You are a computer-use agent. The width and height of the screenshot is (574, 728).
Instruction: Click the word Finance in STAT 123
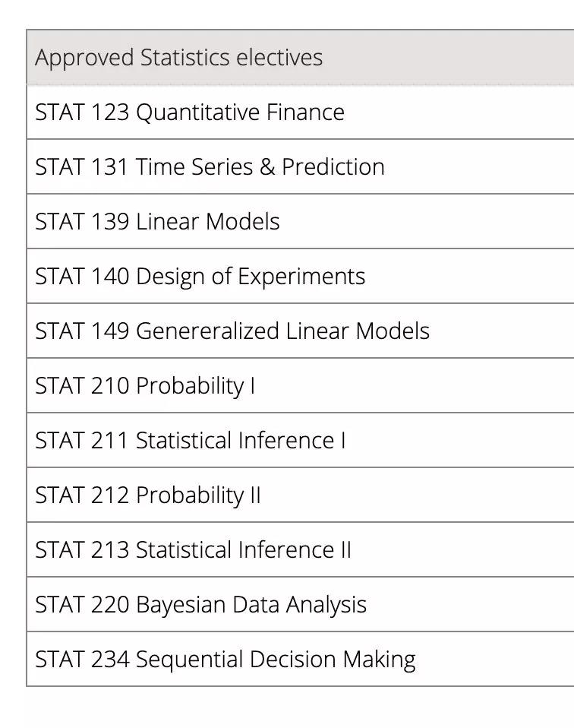click(x=305, y=112)
